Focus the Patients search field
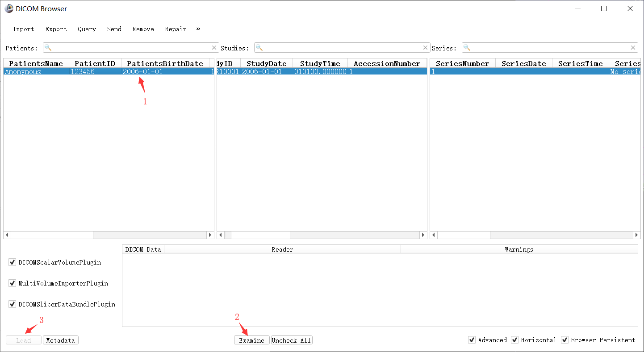The height and width of the screenshot is (352, 644). tap(131, 48)
